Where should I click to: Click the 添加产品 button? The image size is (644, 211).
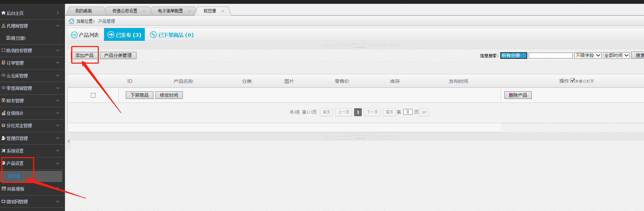point(85,55)
